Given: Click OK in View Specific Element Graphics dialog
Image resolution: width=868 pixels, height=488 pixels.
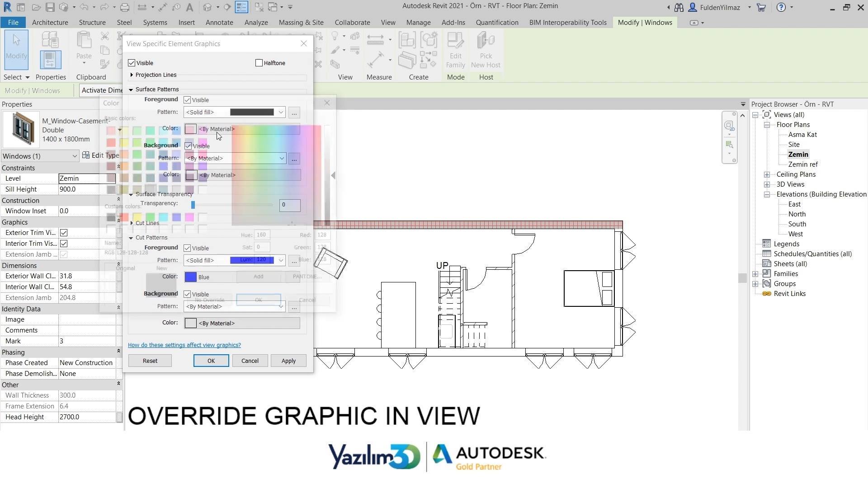Looking at the screenshot, I should (x=211, y=361).
